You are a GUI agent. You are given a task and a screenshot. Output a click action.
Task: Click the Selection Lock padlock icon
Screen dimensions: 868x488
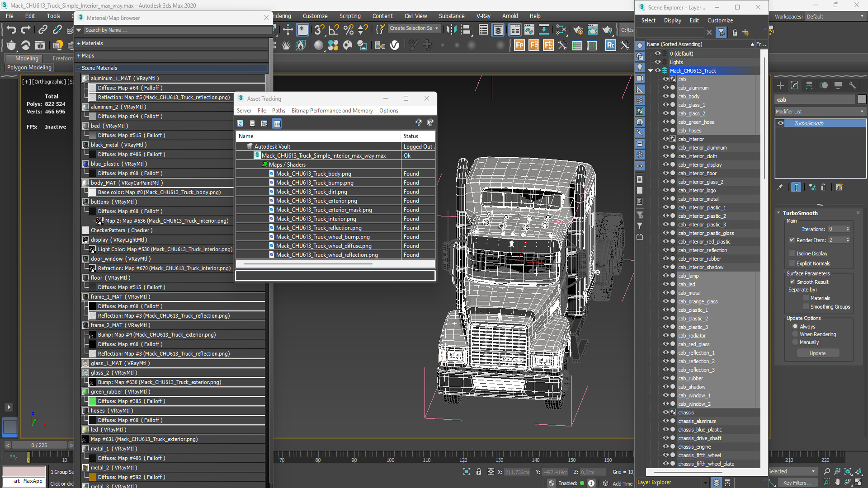click(479, 472)
